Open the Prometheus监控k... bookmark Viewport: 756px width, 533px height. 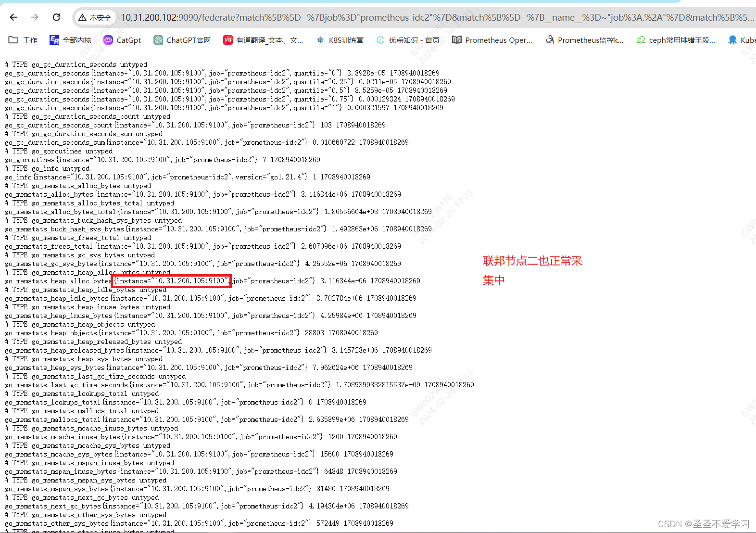[x=584, y=40]
